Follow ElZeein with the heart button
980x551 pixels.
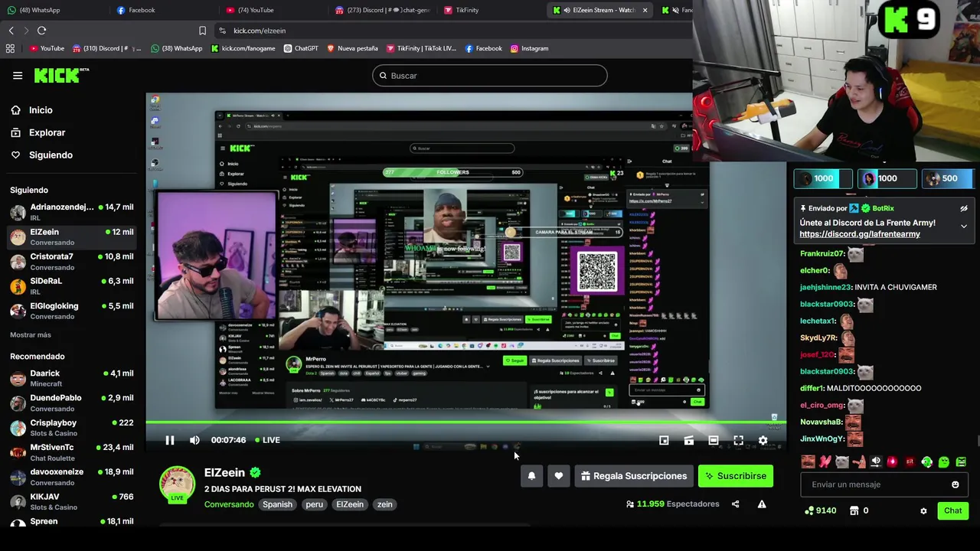point(559,476)
